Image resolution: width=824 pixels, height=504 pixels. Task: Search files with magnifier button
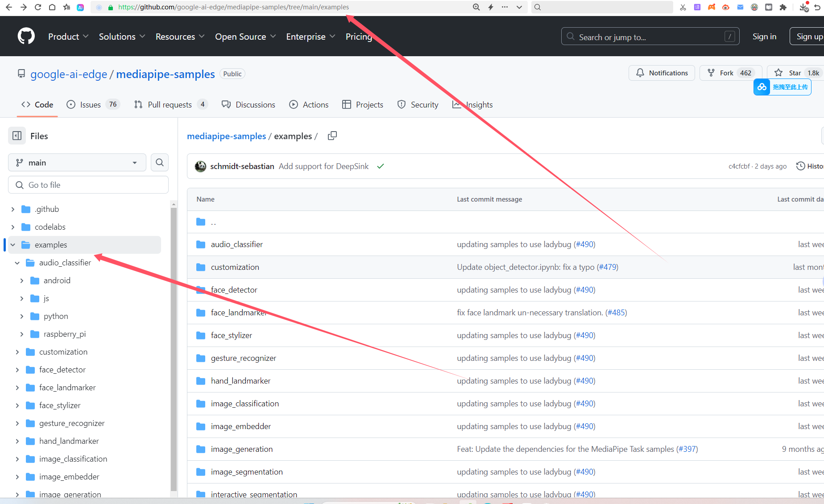pyautogui.click(x=160, y=162)
